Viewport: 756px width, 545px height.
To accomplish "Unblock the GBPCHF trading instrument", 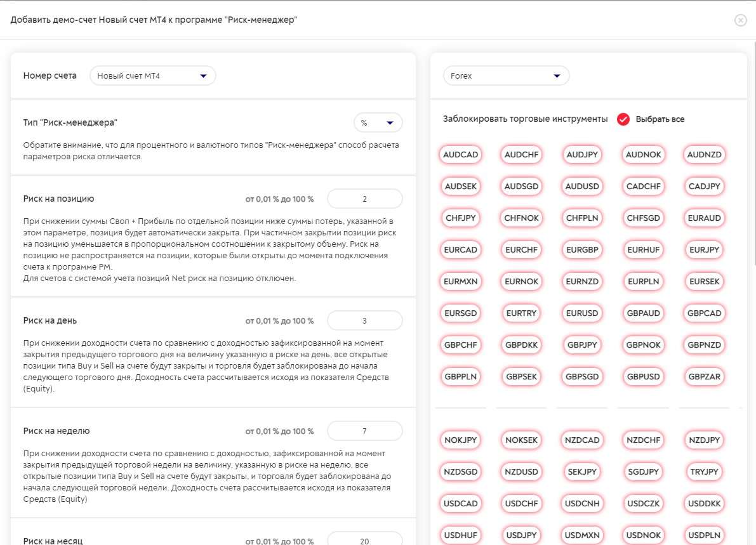I will (x=460, y=346).
